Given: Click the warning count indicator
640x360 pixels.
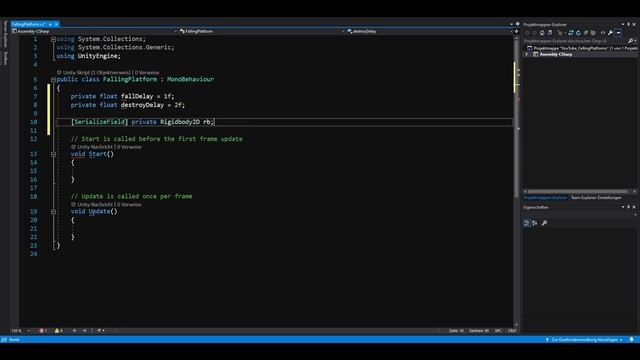Looking at the screenshot, I should [59, 331].
